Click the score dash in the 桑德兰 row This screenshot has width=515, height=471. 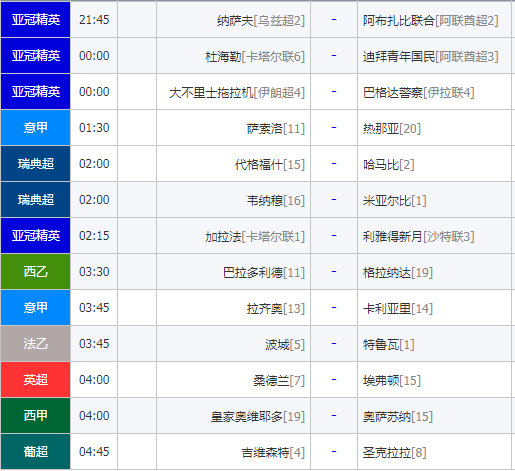click(x=334, y=380)
